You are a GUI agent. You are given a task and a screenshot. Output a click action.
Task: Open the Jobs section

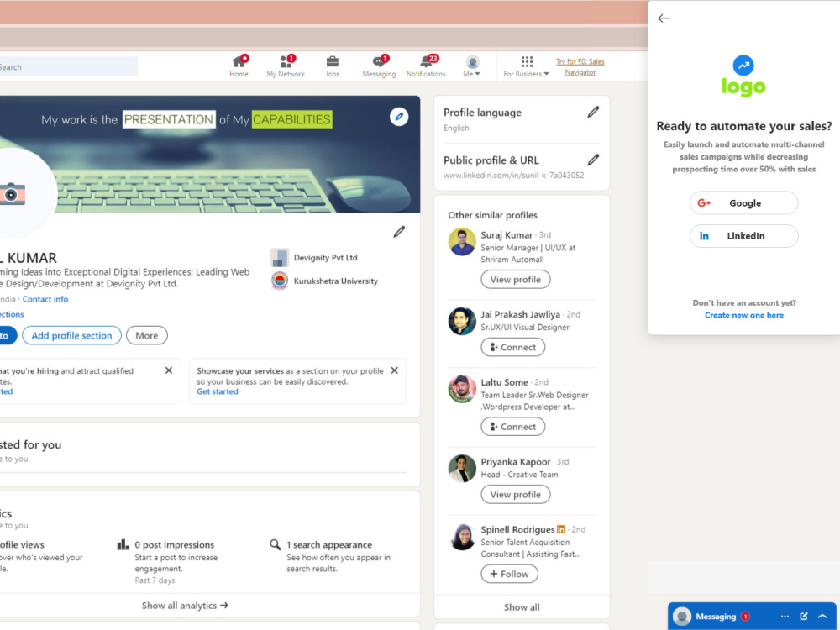[x=332, y=66]
